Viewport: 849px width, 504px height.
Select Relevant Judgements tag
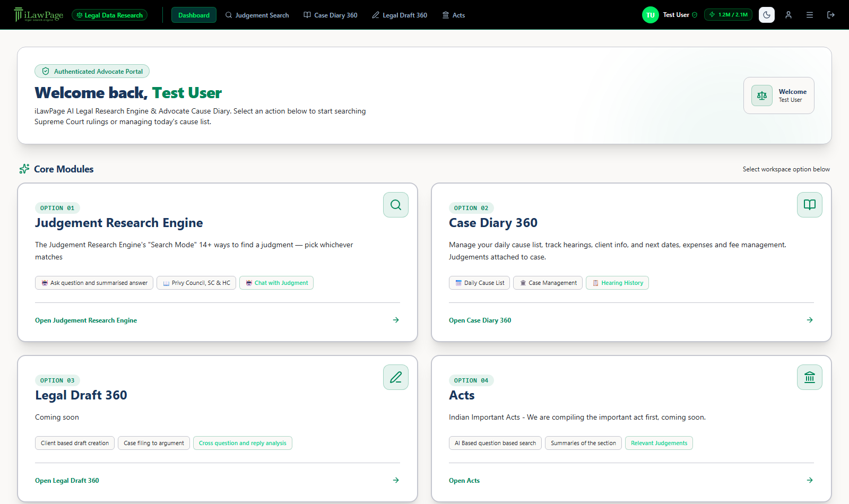(659, 443)
